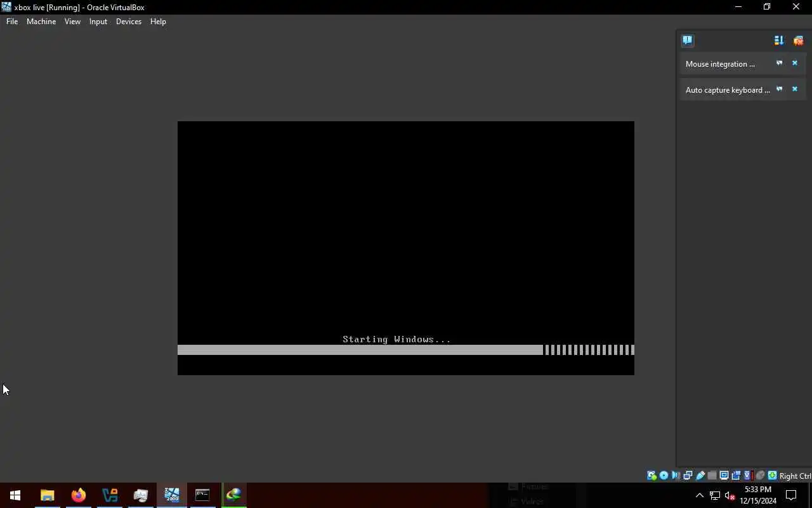
Task: Click the Mouse integration notification text
Action: 720,64
